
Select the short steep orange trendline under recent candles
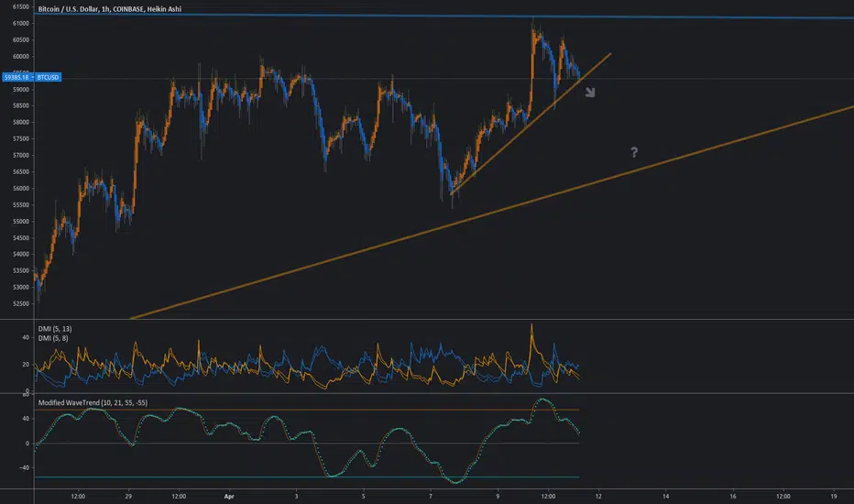[x=531, y=124]
